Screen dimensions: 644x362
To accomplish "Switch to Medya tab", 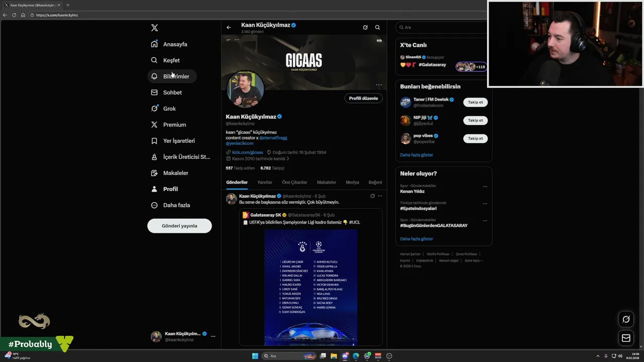I will 352,183.
